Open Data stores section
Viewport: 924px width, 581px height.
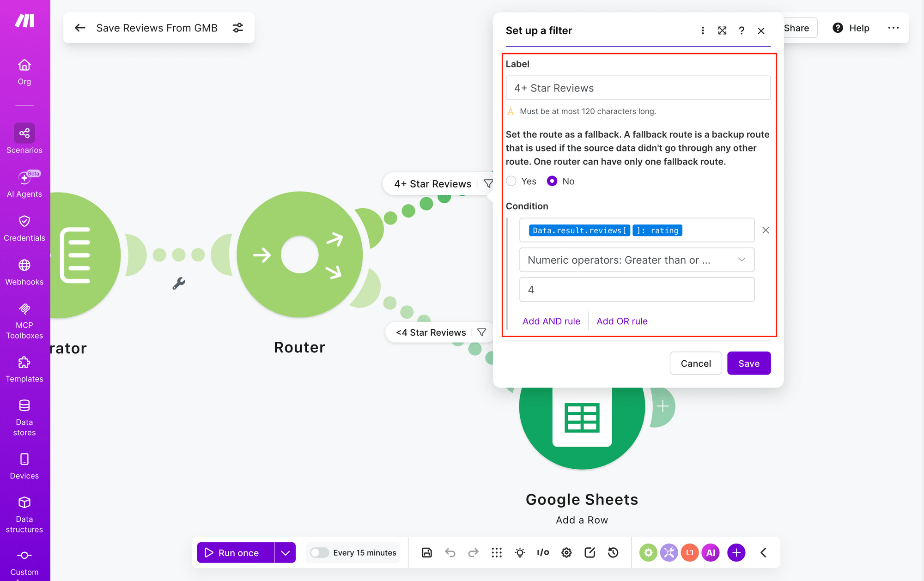24,418
